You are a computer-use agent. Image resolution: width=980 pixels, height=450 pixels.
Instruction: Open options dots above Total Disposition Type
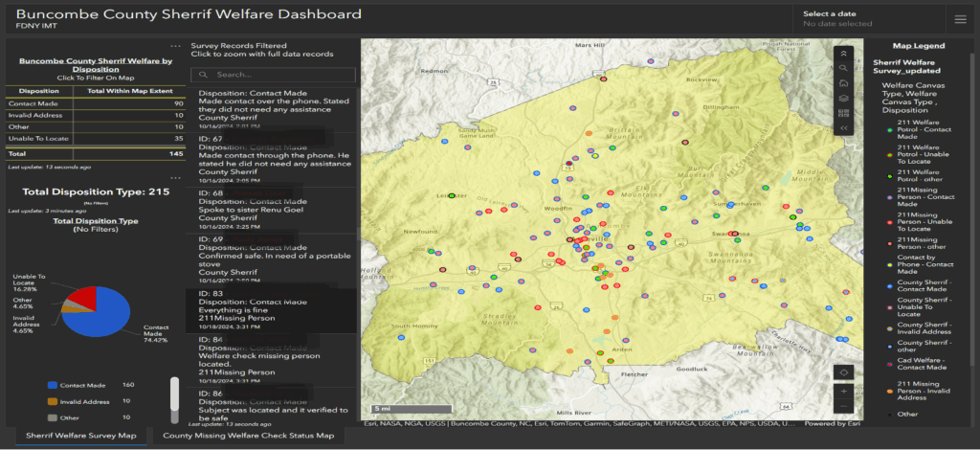(176, 178)
